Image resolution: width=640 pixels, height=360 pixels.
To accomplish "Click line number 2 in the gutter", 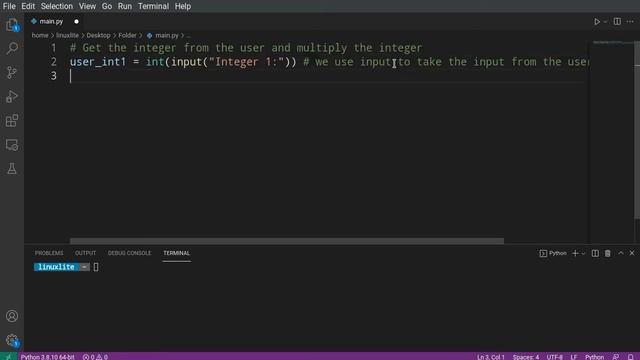I will point(53,62).
